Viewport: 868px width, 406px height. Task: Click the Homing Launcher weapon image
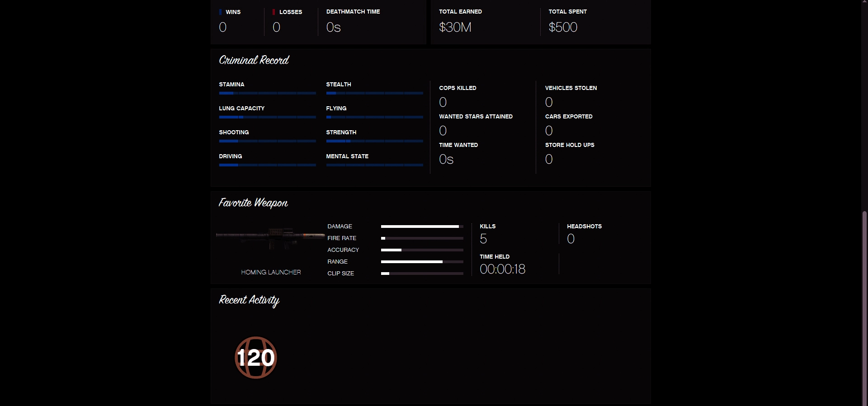click(270, 238)
